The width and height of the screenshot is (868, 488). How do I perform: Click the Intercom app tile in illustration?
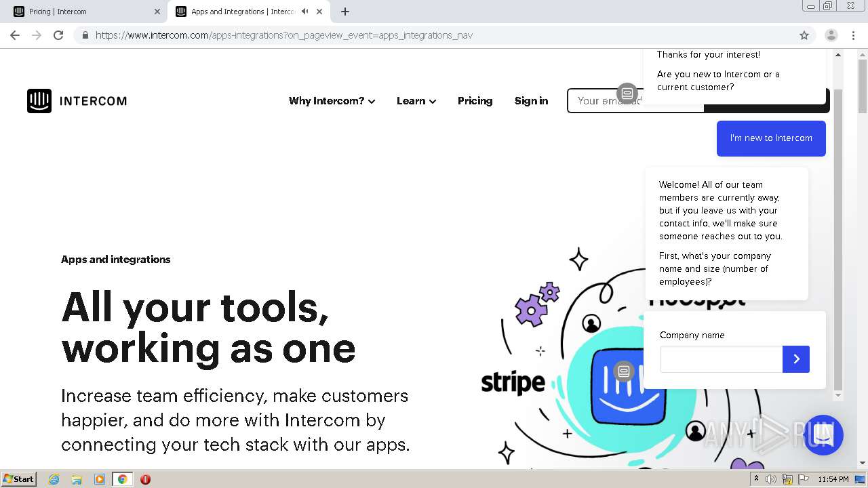(x=627, y=386)
